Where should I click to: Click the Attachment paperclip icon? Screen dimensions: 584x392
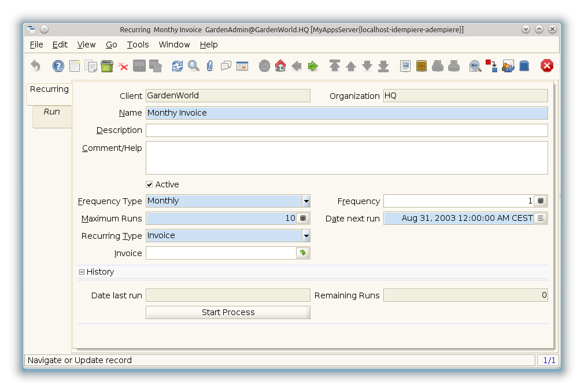(210, 66)
